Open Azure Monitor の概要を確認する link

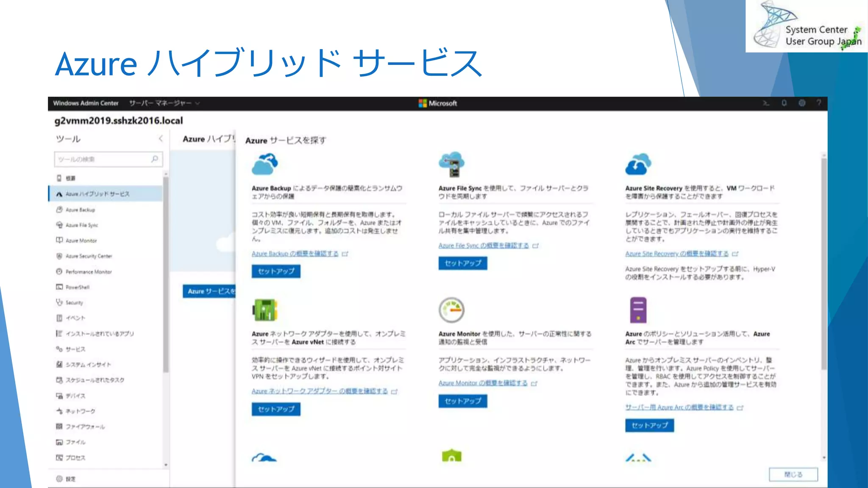(483, 383)
